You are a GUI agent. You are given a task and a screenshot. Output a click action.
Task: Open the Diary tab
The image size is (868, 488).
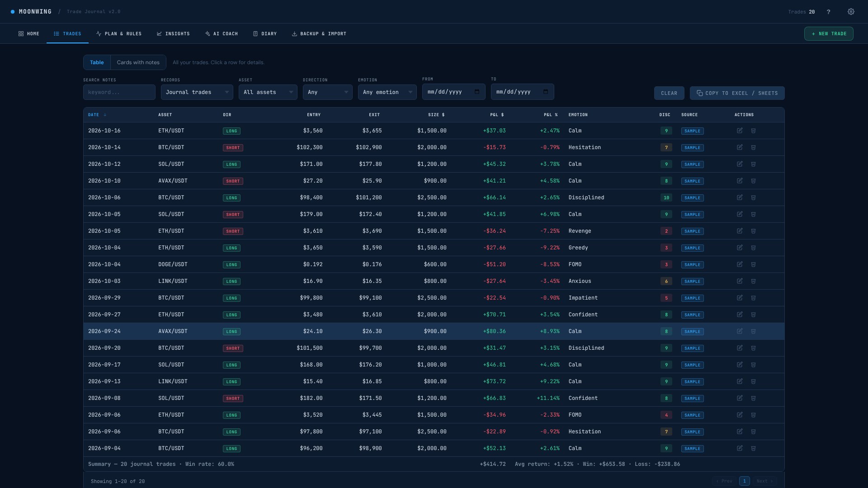tap(265, 34)
